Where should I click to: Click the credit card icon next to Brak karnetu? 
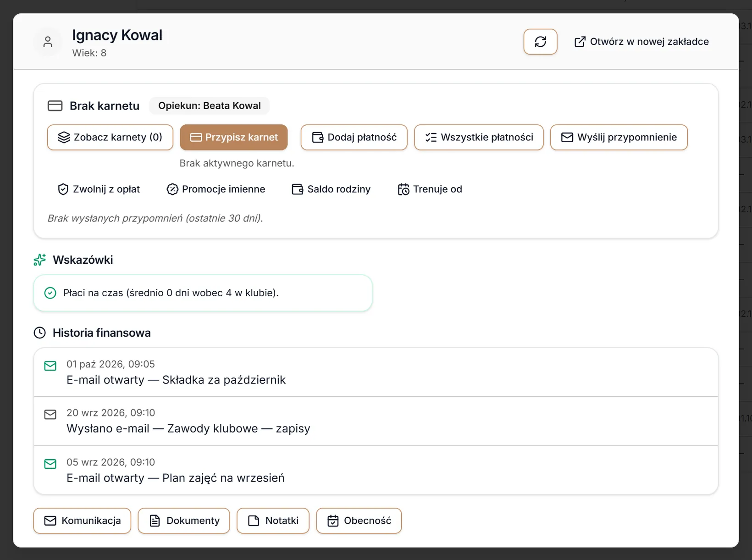coord(55,106)
